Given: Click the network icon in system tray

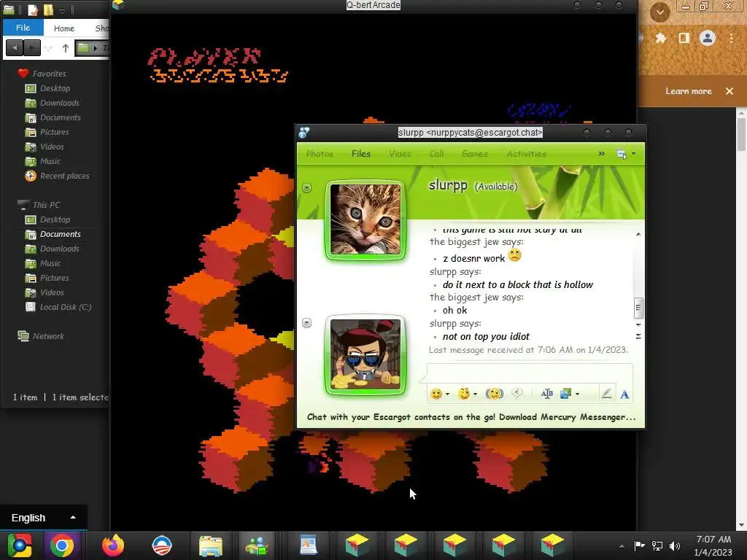Looking at the screenshot, I should coord(657,545).
